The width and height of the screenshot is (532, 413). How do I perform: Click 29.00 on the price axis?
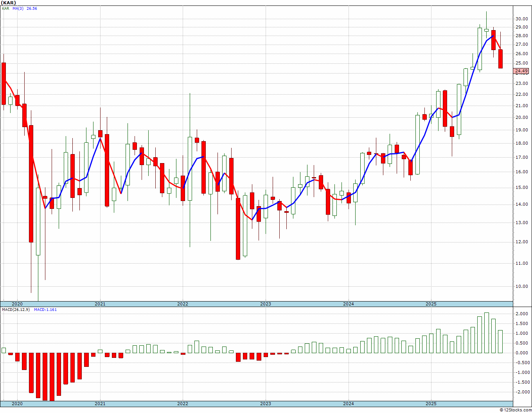point(521,27)
